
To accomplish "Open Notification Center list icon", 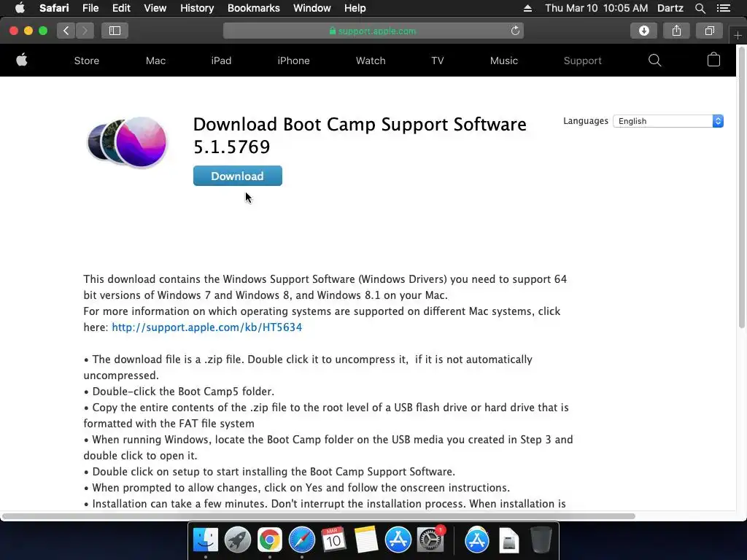I will [x=723, y=8].
